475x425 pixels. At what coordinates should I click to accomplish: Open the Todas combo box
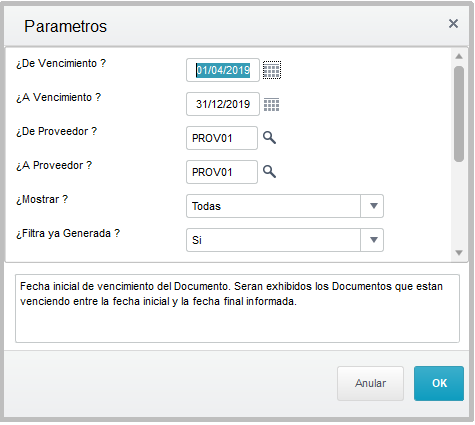285,206
